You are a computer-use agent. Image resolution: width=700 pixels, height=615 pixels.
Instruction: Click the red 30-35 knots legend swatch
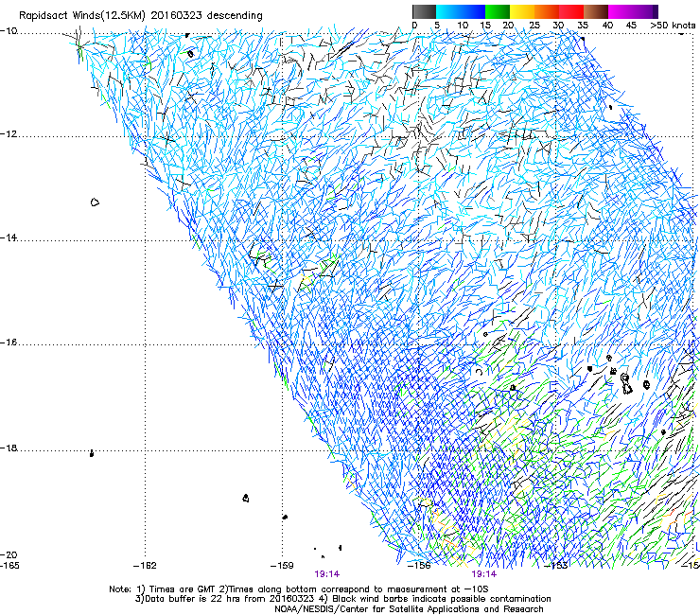(x=571, y=11)
